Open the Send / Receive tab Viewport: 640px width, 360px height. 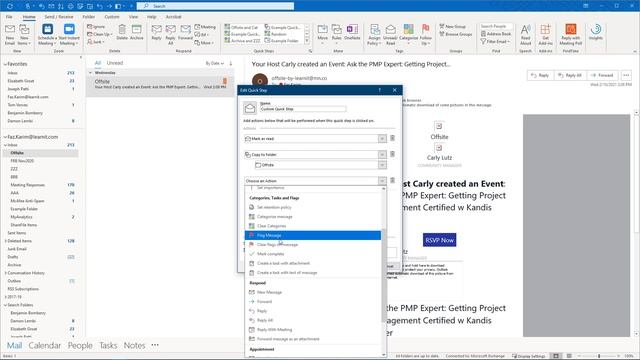[x=59, y=17]
